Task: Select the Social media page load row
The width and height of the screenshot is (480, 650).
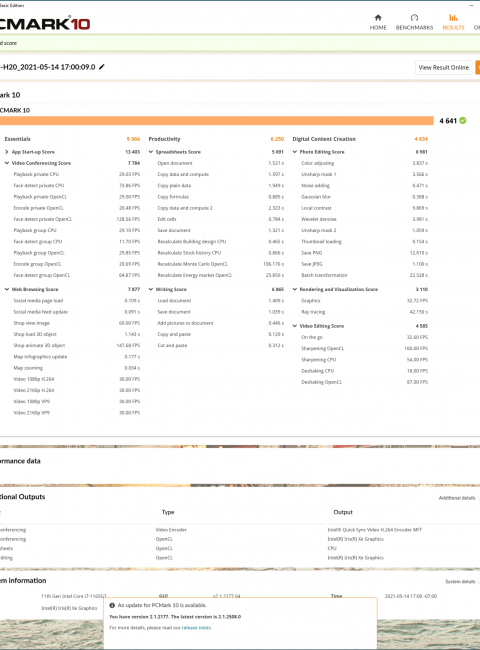Action: click(x=77, y=301)
